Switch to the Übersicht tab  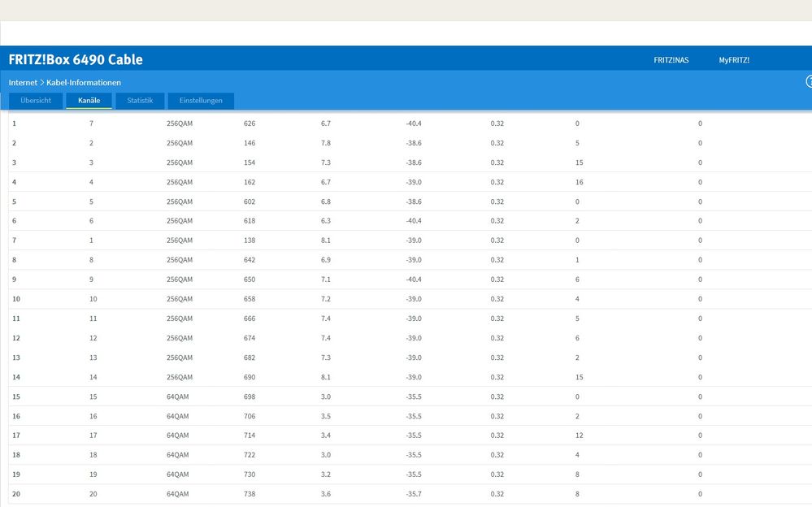36,101
